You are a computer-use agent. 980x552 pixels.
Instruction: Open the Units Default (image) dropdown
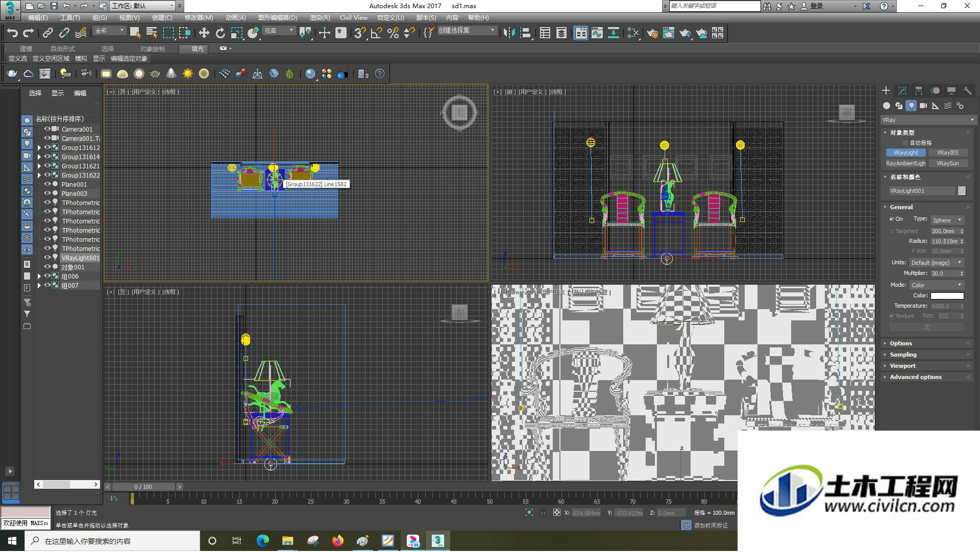(936, 262)
